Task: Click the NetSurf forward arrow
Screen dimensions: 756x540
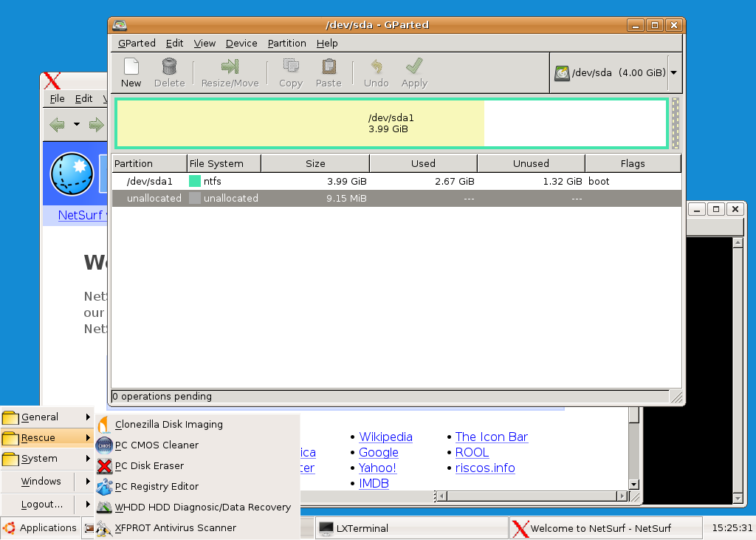Action: (97, 125)
